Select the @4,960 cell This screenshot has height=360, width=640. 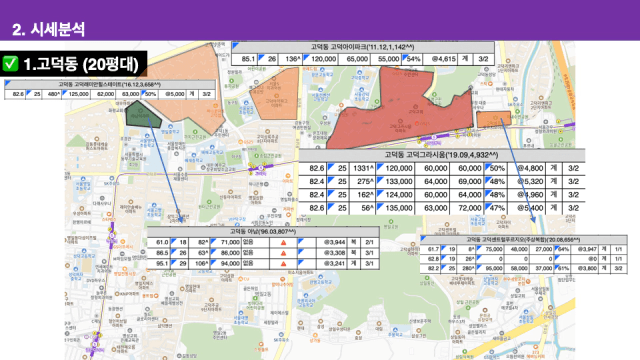[x=527, y=195]
